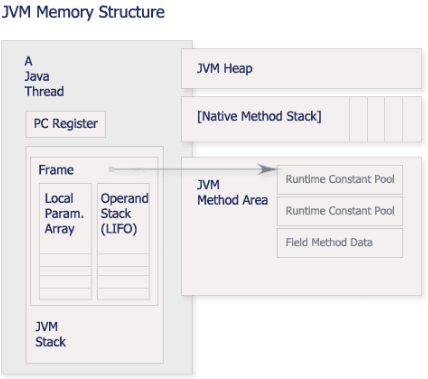The width and height of the screenshot is (428, 379).
Task: Select first narrow cell in Native Method Stack
Action: click(358, 119)
